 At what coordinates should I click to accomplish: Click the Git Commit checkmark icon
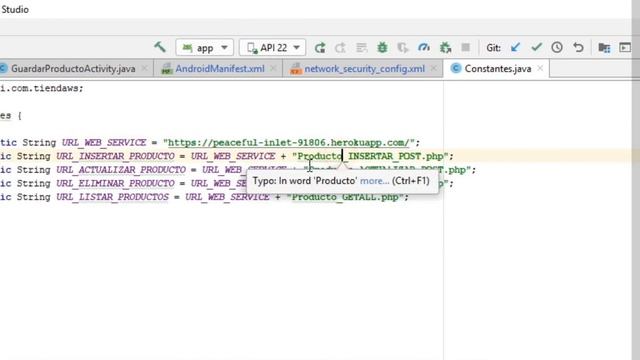[x=536, y=48]
